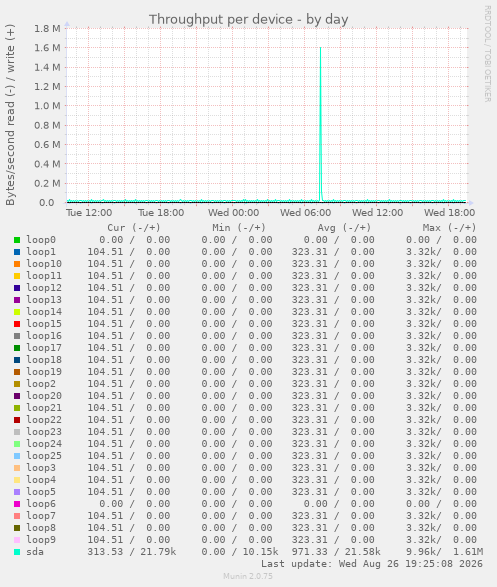The width and height of the screenshot is (497, 587).
Task: Click the loop1 blue legend swatch
Action: coord(17,252)
